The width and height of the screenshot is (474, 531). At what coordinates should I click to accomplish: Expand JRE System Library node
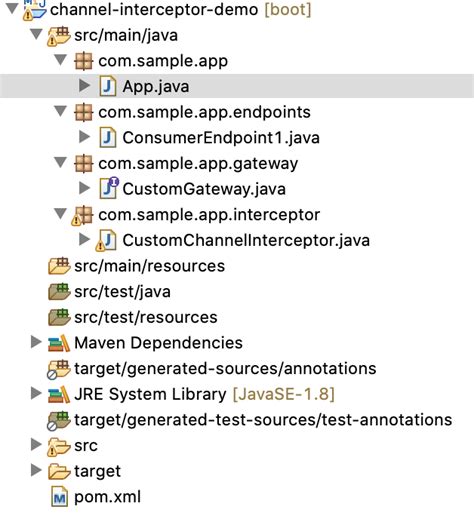point(36,393)
